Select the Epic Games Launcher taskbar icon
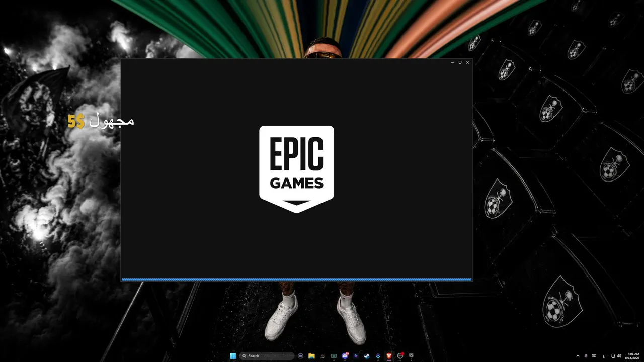The image size is (644, 362). 411,356
